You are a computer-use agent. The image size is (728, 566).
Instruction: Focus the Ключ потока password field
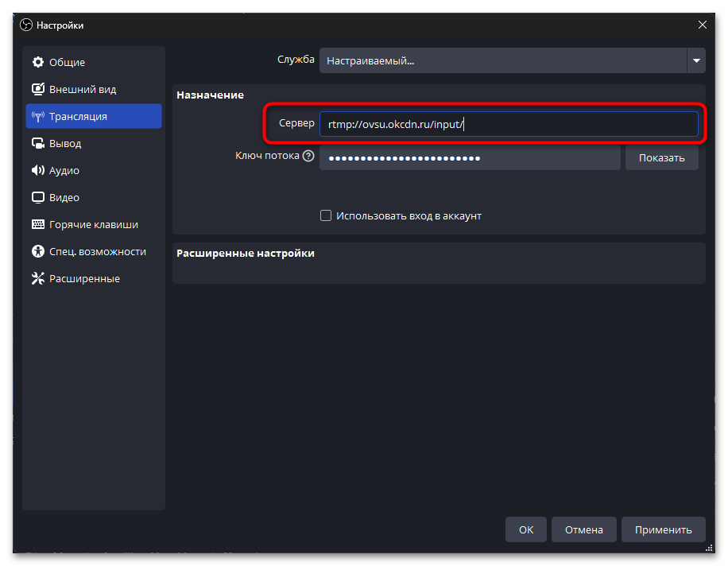tap(469, 157)
